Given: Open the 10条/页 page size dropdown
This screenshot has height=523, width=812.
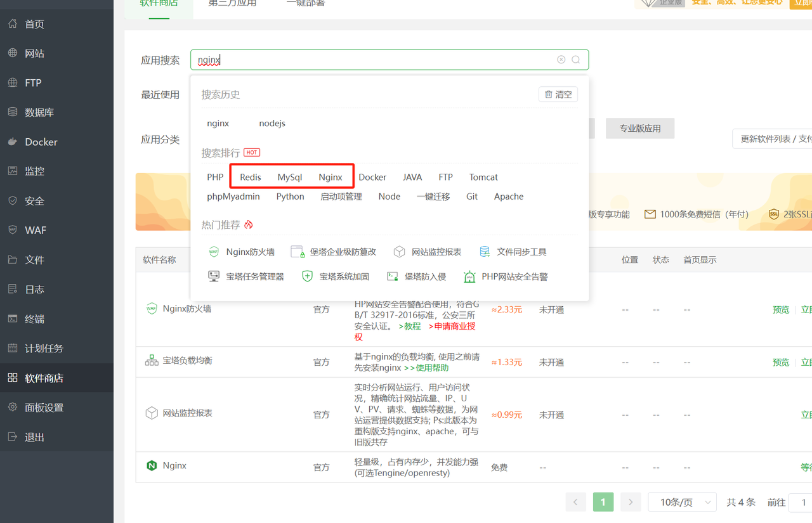Looking at the screenshot, I should (x=682, y=502).
